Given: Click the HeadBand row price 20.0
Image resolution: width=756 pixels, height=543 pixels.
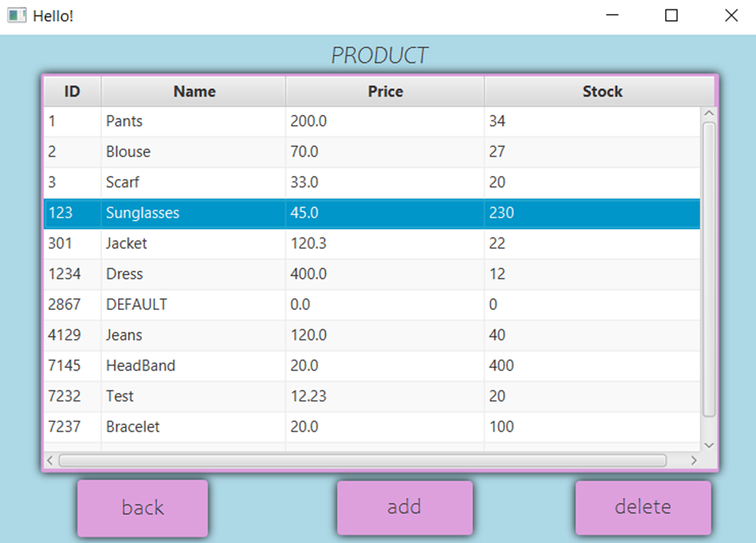Looking at the screenshot, I should 385,366.
